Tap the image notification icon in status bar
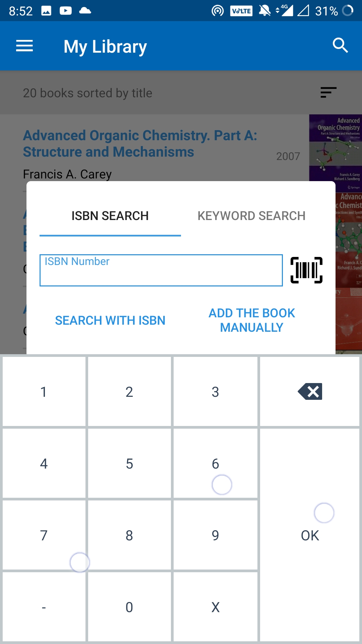362x644 pixels. coord(46,11)
